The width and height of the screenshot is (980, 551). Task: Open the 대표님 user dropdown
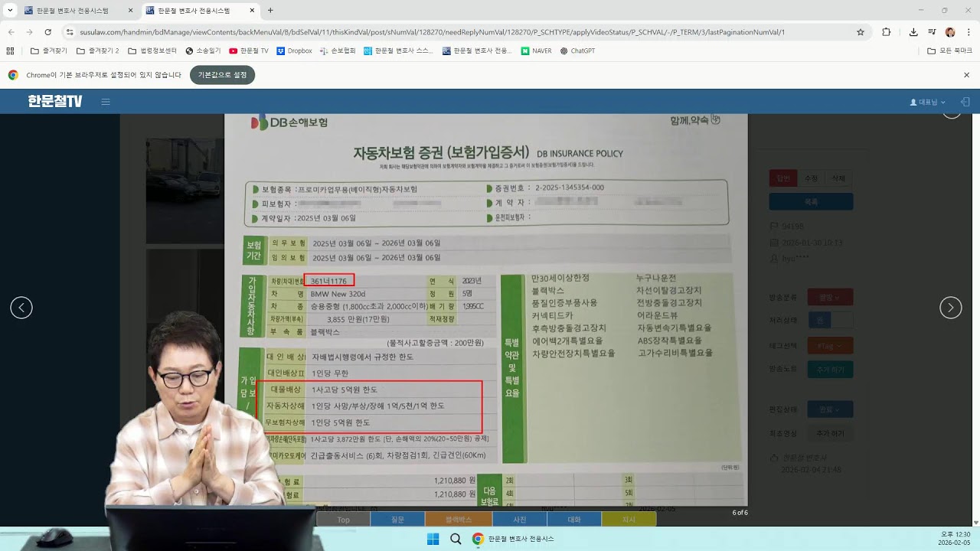coord(927,102)
